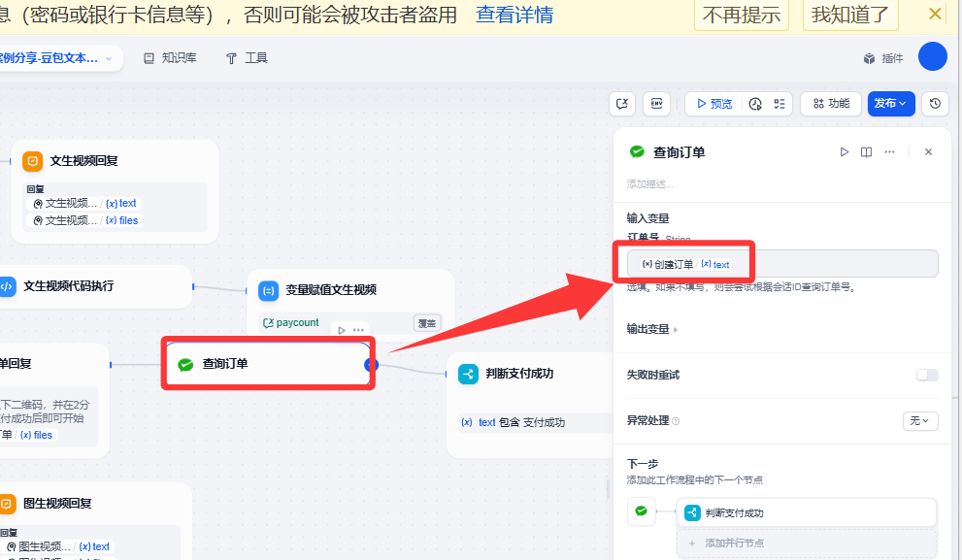
Task: Open the ENV environment variables icon
Action: [x=656, y=104]
